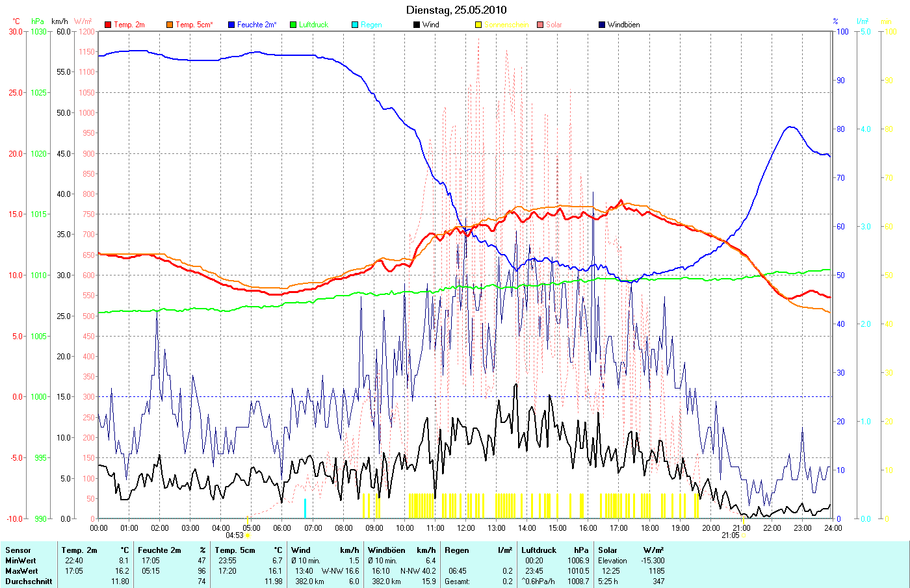Click the green Luftdruck legend square
The width and height of the screenshot is (910, 588).
point(293,25)
